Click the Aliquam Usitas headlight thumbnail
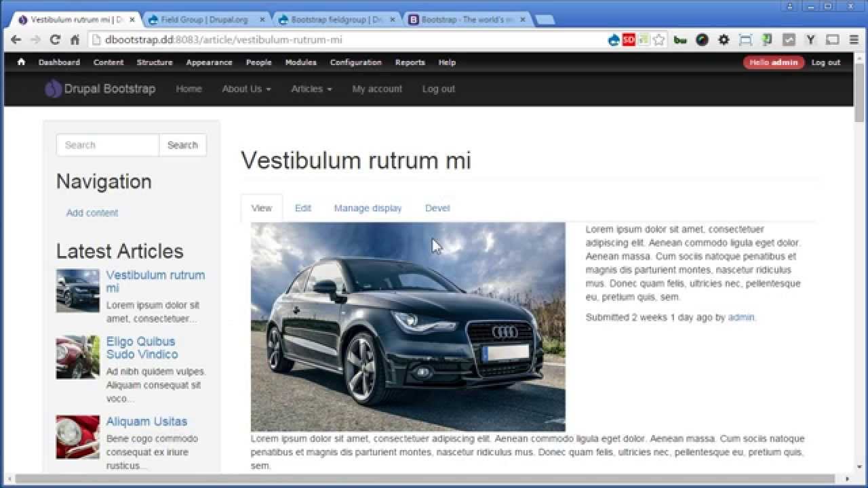The image size is (868, 488). (x=78, y=437)
